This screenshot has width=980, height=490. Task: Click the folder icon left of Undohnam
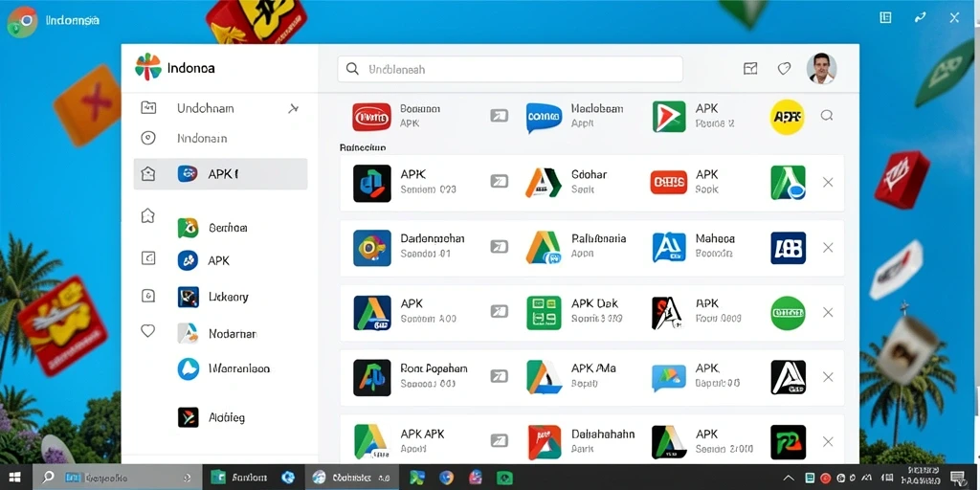(x=148, y=108)
